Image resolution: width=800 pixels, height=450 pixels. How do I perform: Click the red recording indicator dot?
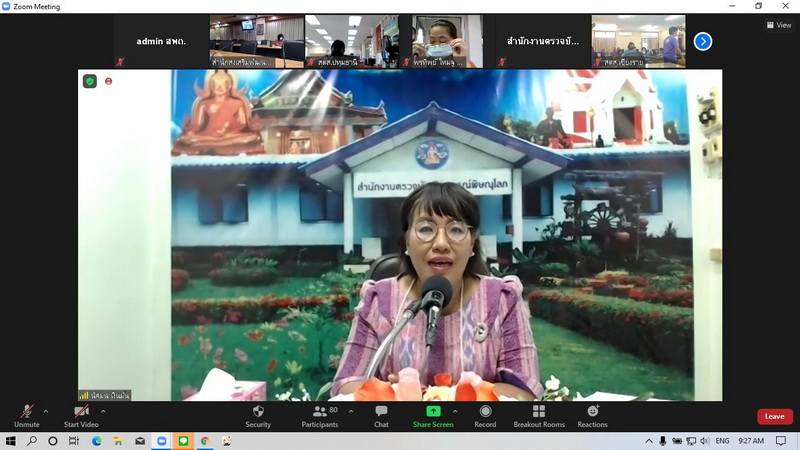[108, 81]
